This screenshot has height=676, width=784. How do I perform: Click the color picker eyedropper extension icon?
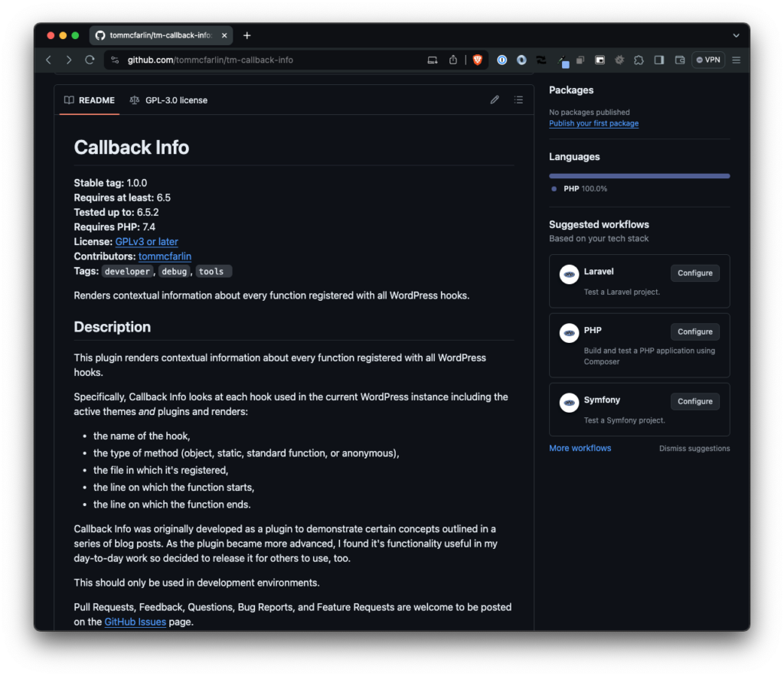pos(563,61)
